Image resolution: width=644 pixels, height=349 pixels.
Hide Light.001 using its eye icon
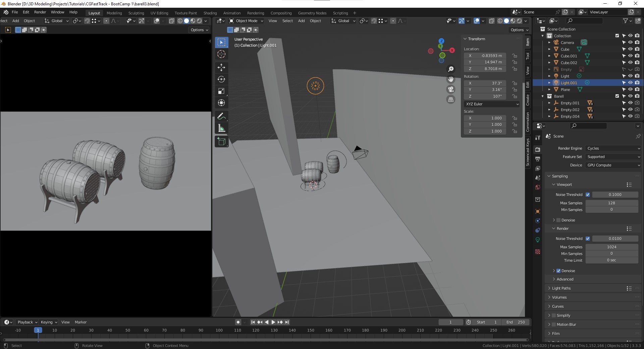pyautogui.click(x=630, y=83)
